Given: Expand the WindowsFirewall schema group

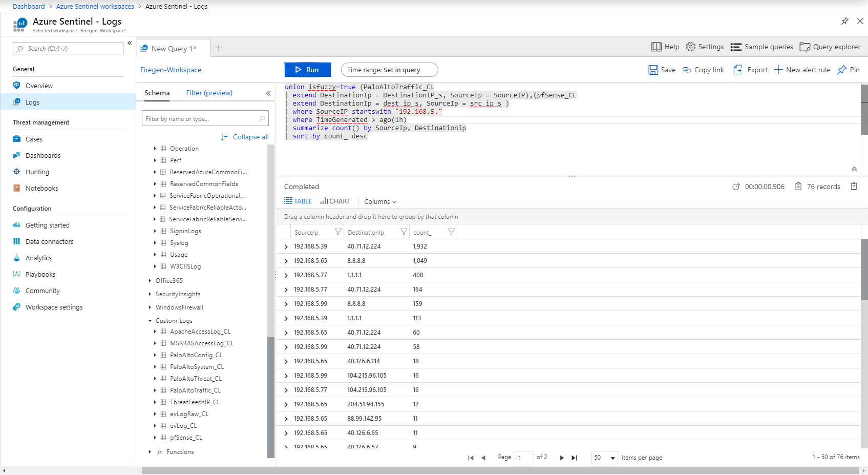Looking at the screenshot, I should (x=150, y=307).
